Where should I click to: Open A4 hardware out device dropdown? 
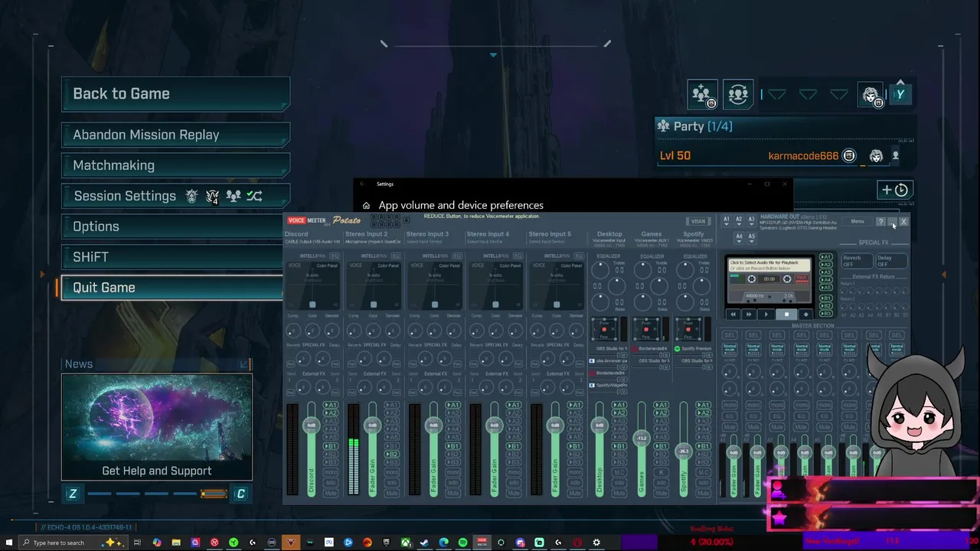pyautogui.click(x=739, y=236)
